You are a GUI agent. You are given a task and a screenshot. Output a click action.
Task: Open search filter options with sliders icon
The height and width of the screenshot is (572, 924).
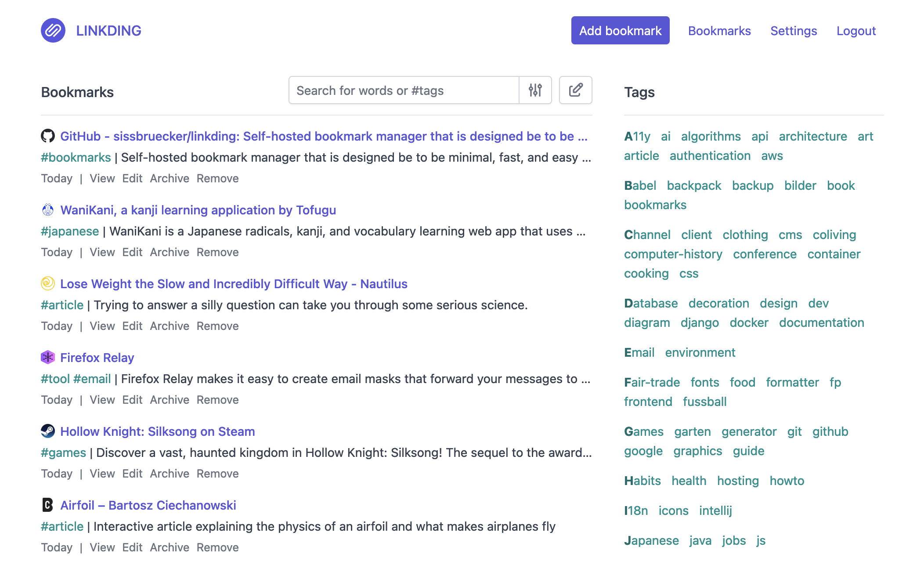click(x=536, y=90)
